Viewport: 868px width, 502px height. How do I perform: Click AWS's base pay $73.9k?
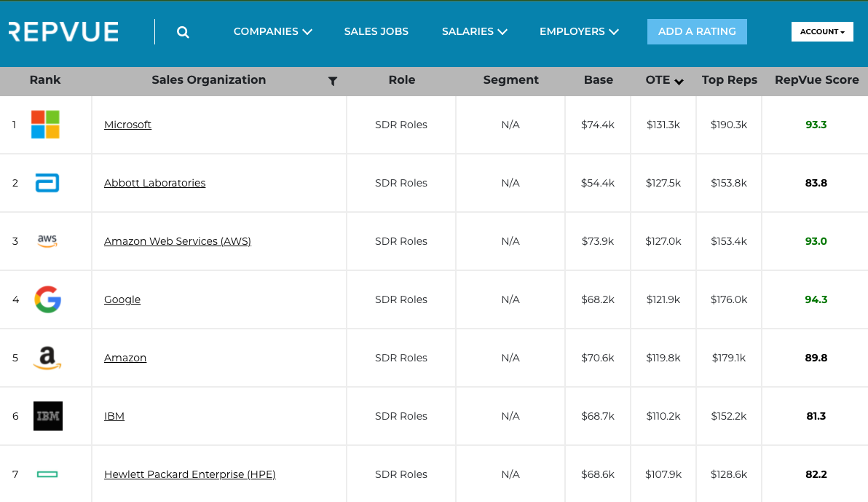(x=598, y=241)
